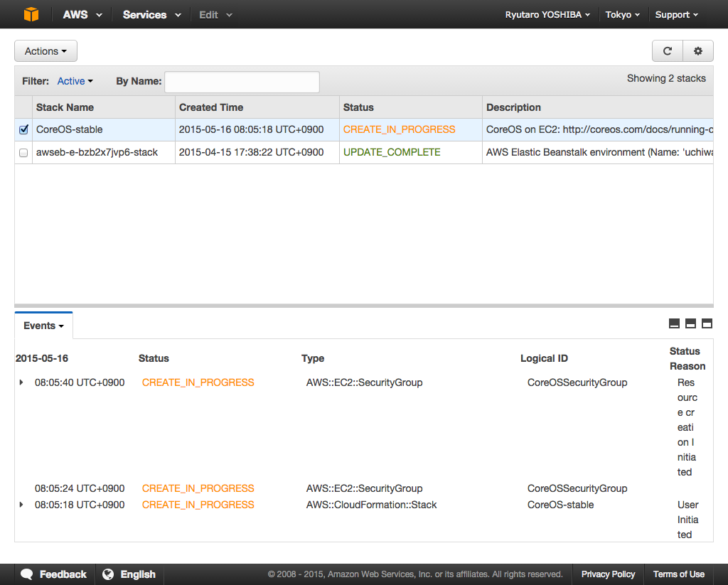Click CREATE_IN_PROGRESS status in 08:05:18 event

(x=198, y=505)
